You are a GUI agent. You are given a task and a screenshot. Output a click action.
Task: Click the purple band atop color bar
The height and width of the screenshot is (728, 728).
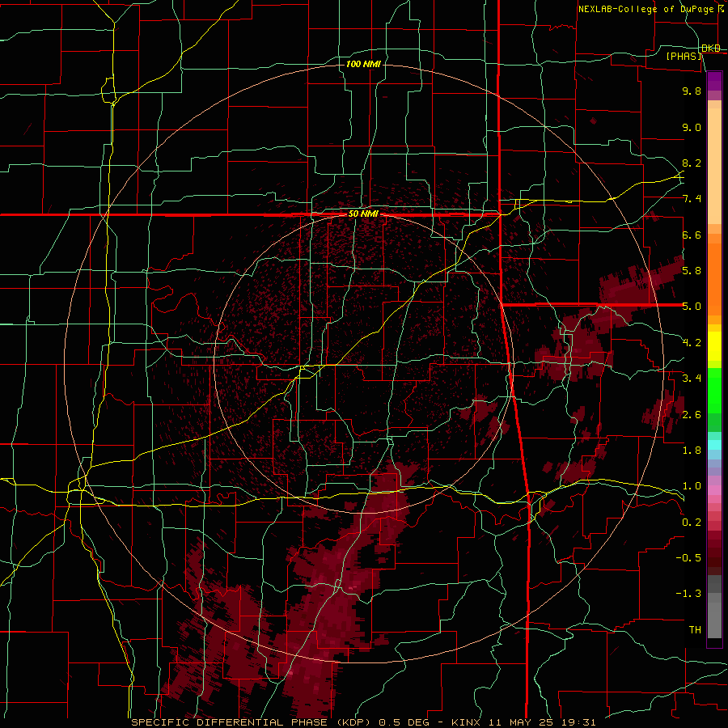[714, 81]
